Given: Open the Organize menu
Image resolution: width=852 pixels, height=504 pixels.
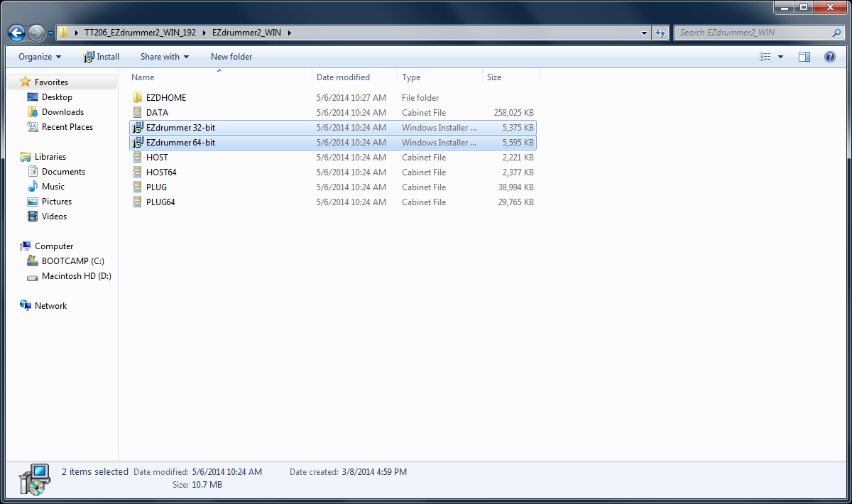Looking at the screenshot, I should pos(40,57).
